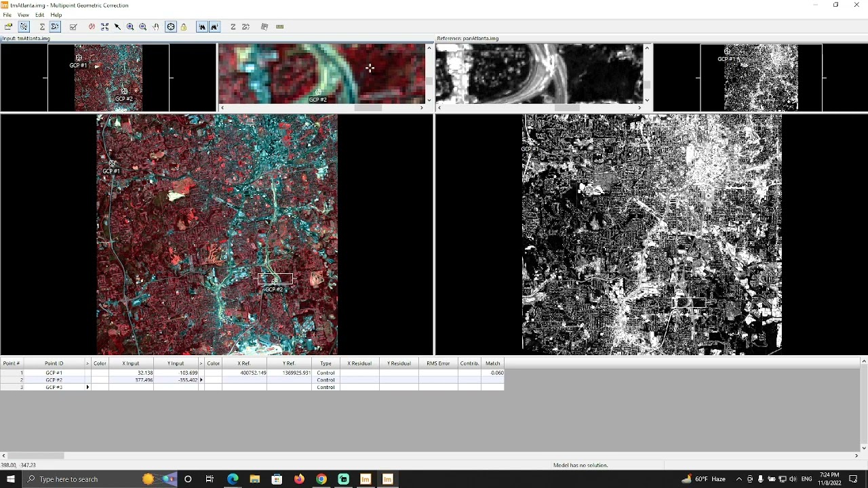The height and width of the screenshot is (488, 868).
Task: Open Microsoft Edge from the taskbar
Action: click(x=233, y=479)
